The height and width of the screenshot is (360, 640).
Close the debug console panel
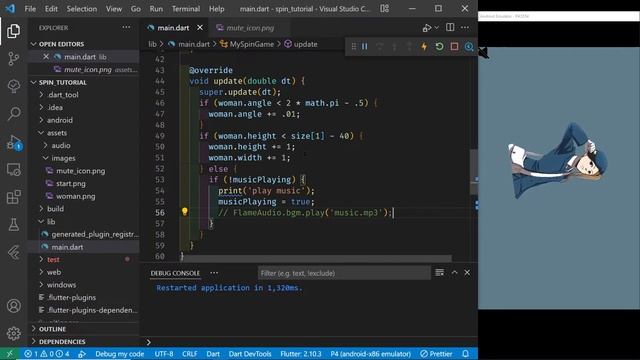click(467, 272)
